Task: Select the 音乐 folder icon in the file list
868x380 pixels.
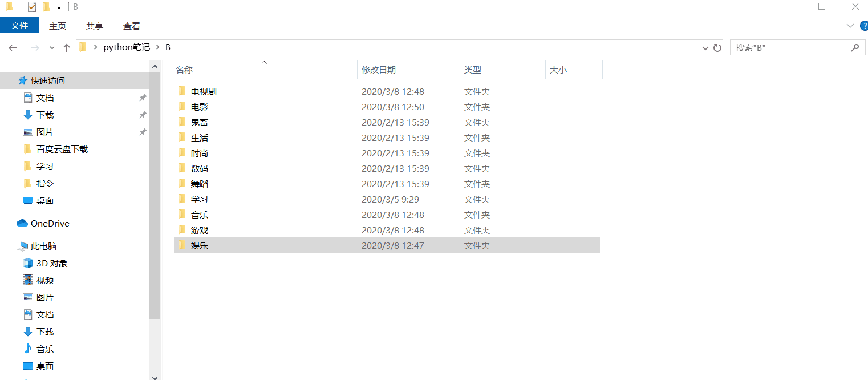Action: (182, 214)
